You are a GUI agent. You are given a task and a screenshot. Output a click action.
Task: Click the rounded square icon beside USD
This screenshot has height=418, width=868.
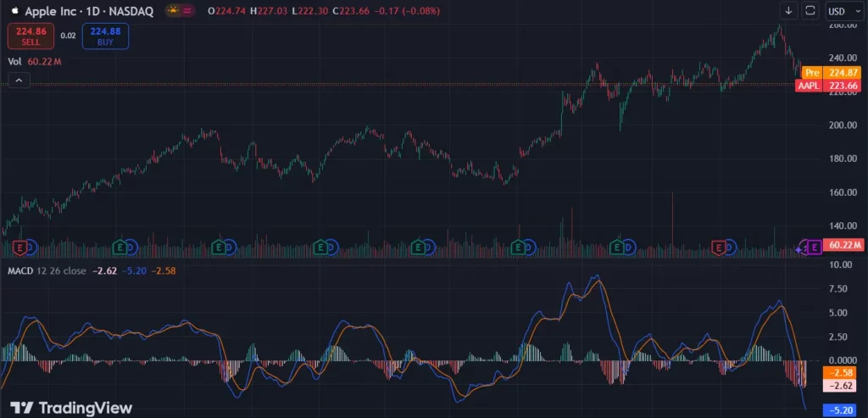[810, 11]
